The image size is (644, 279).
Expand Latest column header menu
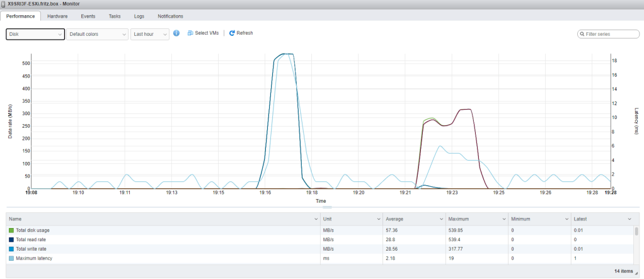click(630, 219)
